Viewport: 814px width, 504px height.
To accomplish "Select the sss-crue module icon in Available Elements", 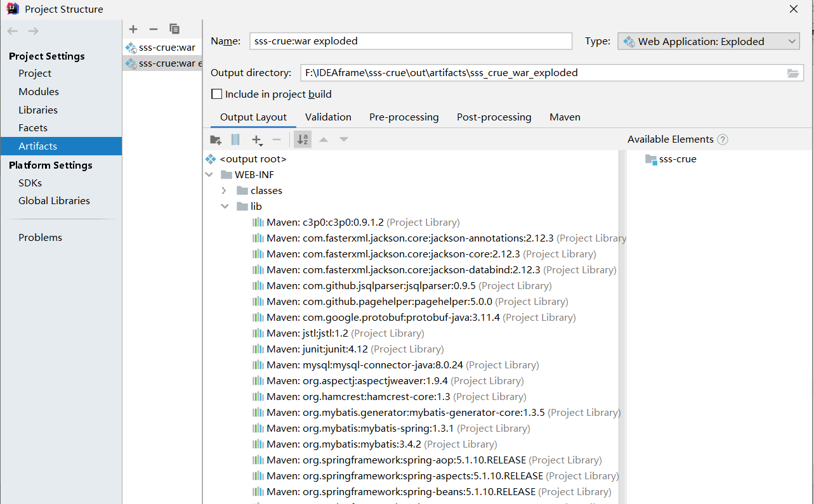I will pos(651,159).
